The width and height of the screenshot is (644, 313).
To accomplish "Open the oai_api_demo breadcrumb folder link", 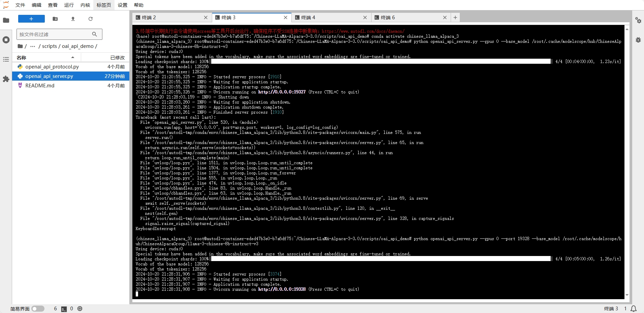I will coord(78,46).
